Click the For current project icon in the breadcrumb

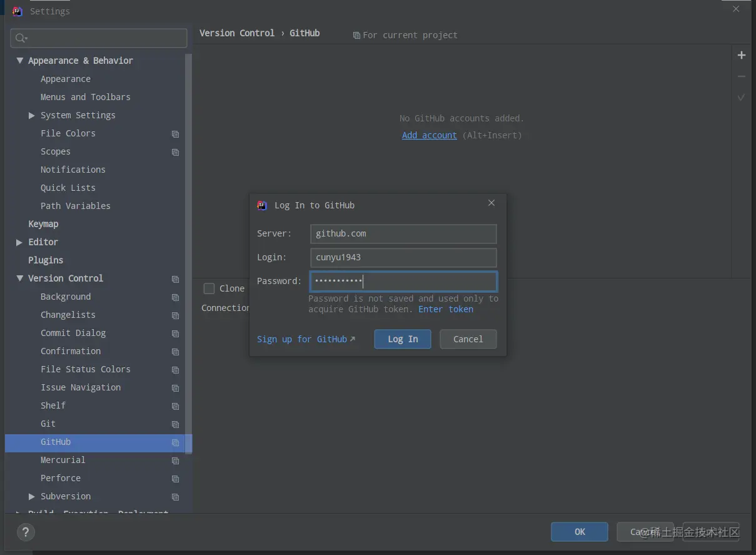[356, 36]
